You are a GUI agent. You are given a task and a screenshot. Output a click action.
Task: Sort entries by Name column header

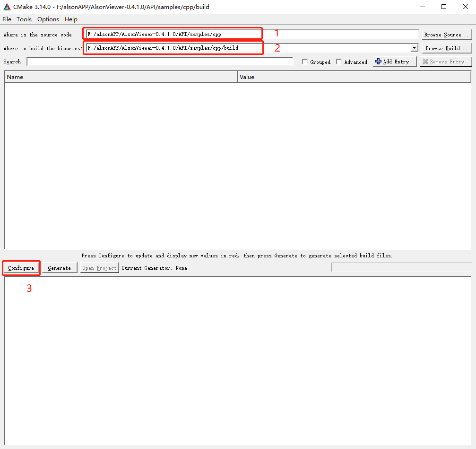(x=121, y=77)
